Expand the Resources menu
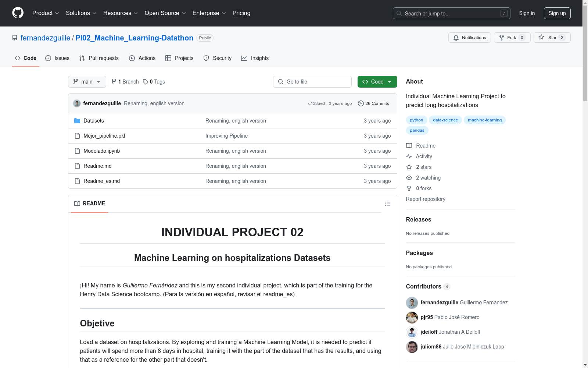 [x=121, y=13]
